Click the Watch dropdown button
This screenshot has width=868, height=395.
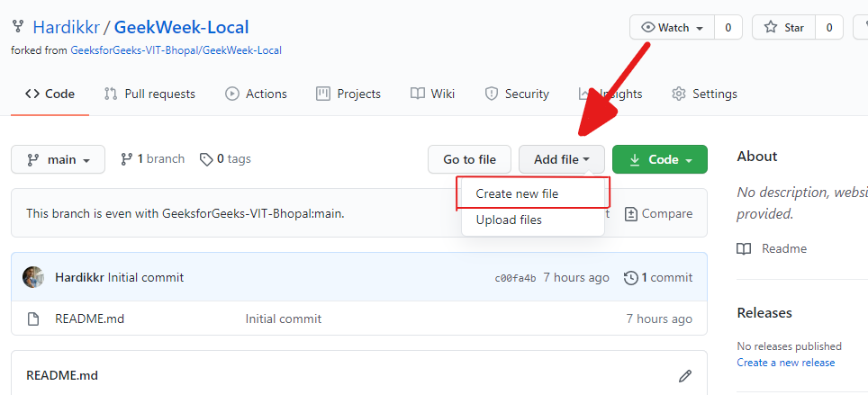673,28
